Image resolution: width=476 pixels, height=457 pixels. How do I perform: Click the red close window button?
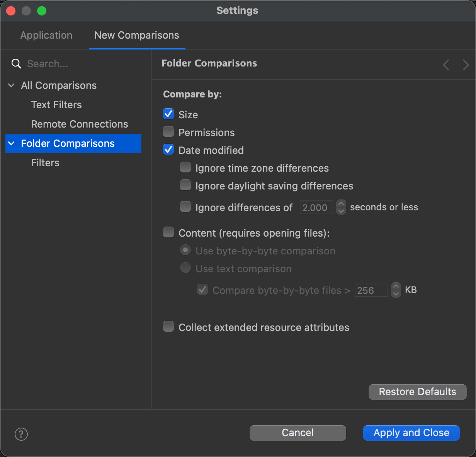coord(11,11)
